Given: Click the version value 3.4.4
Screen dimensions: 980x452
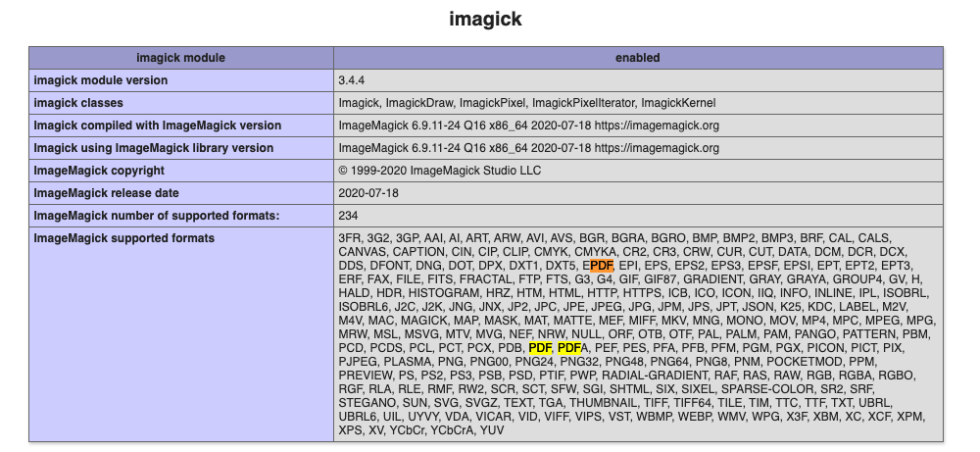Looking at the screenshot, I should tap(352, 80).
